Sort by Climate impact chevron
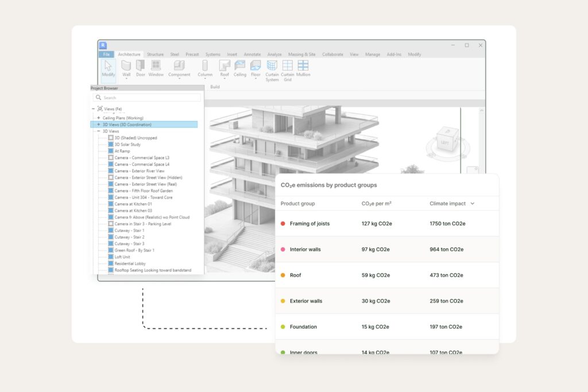The width and height of the screenshot is (588, 392). [x=473, y=204]
